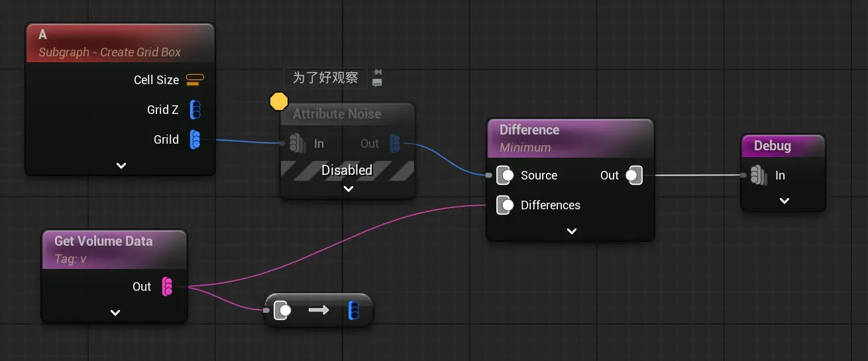This screenshot has width=868, height=361.
Task: Click the Cell Size output pin
Action: click(x=195, y=80)
